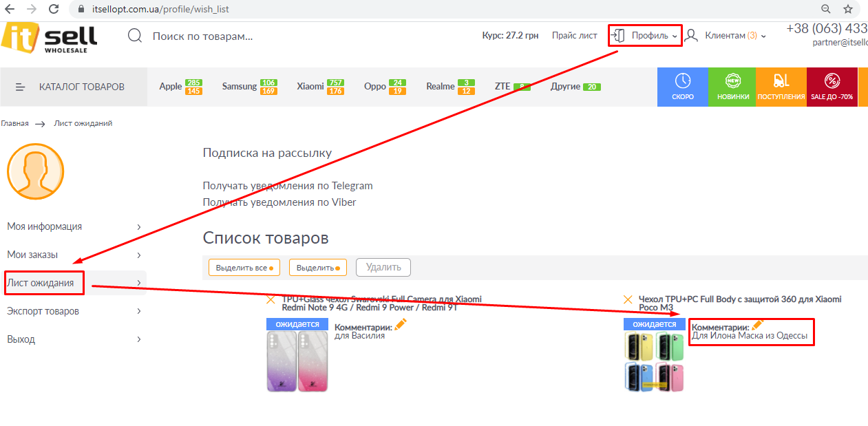Open the НОВИНКИ green badge tile
Image resolution: width=868 pixels, height=426 pixels.
732,87
